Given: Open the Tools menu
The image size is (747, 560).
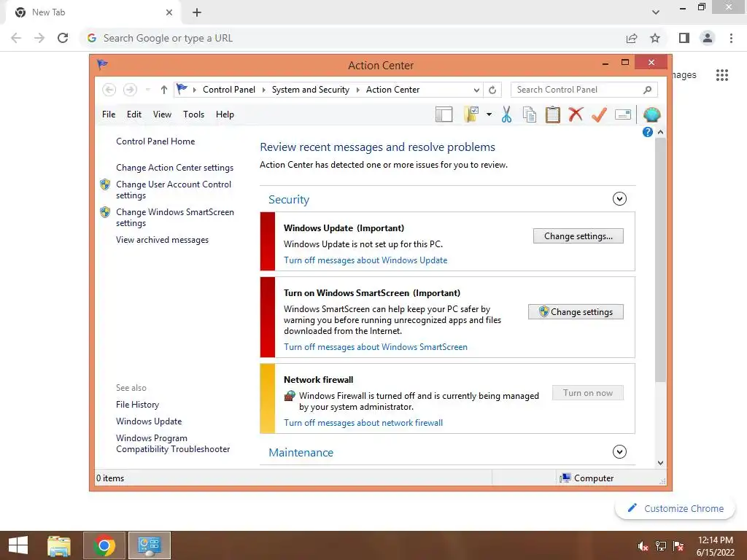Looking at the screenshot, I should [193, 114].
